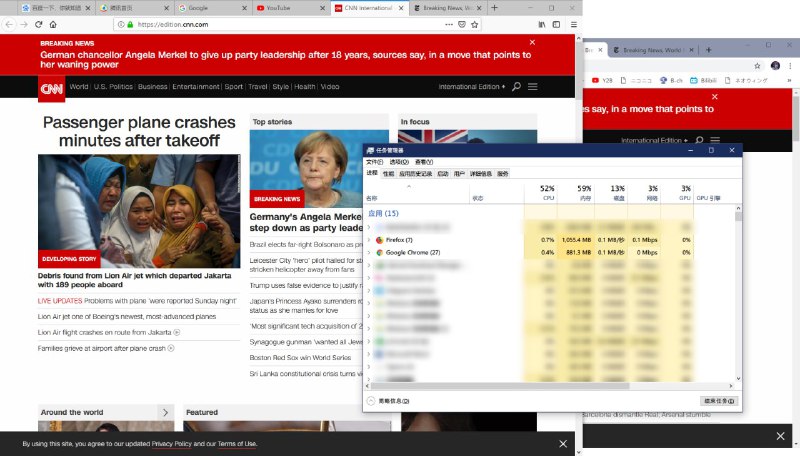The height and width of the screenshot is (456, 800).
Task: Save page to Pocket in Firefox
Action: coord(462,24)
